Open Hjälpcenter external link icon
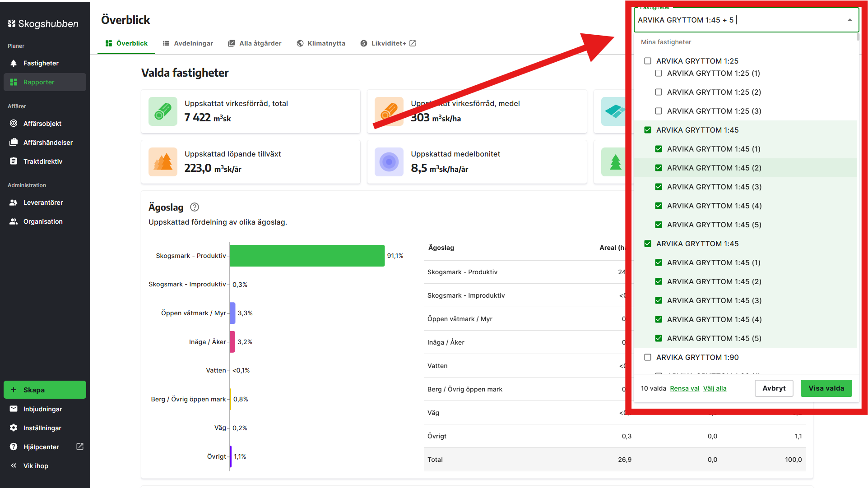Image resolution: width=868 pixels, height=488 pixels. point(80,447)
